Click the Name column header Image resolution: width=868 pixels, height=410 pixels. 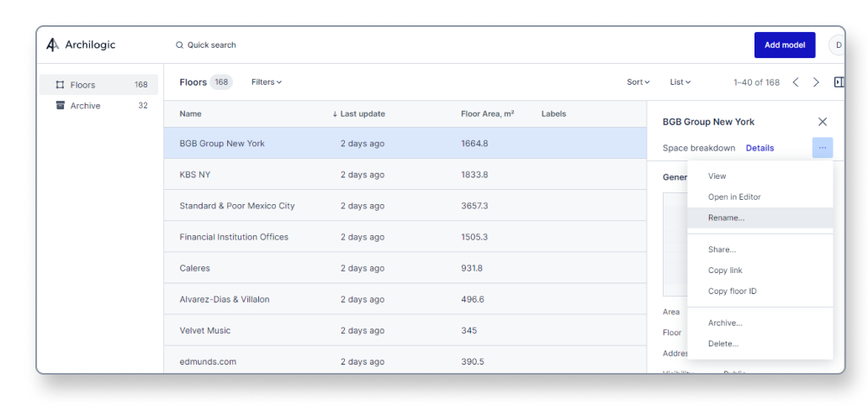coord(190,114)
